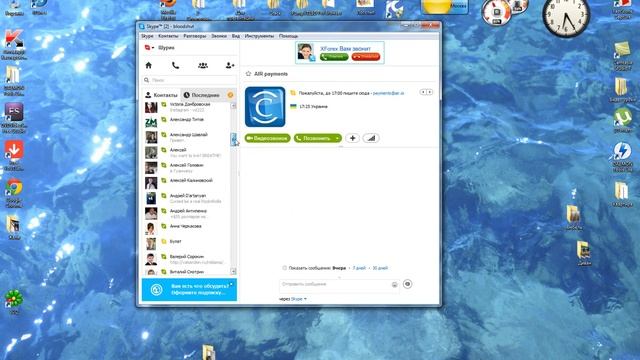Click the AIR payments profile picture
The width and height of the screenshot is (640, 360).
click(x=265, y=107)
